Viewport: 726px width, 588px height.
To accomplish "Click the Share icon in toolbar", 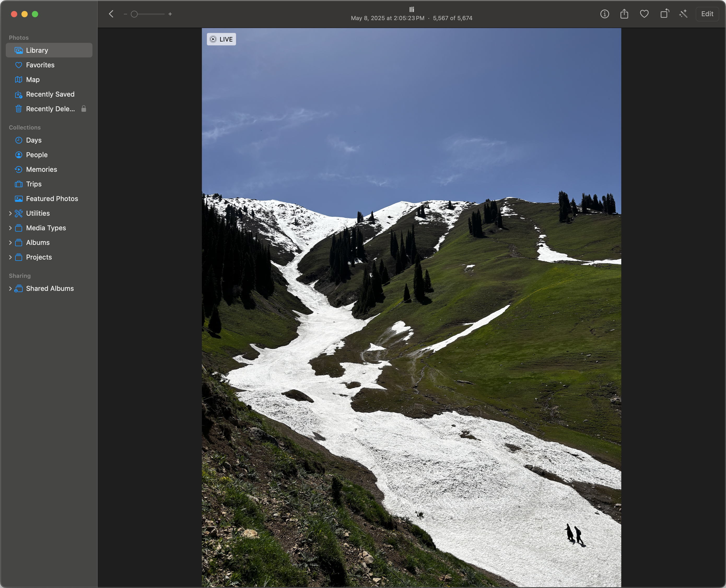I will pos(624,14).
